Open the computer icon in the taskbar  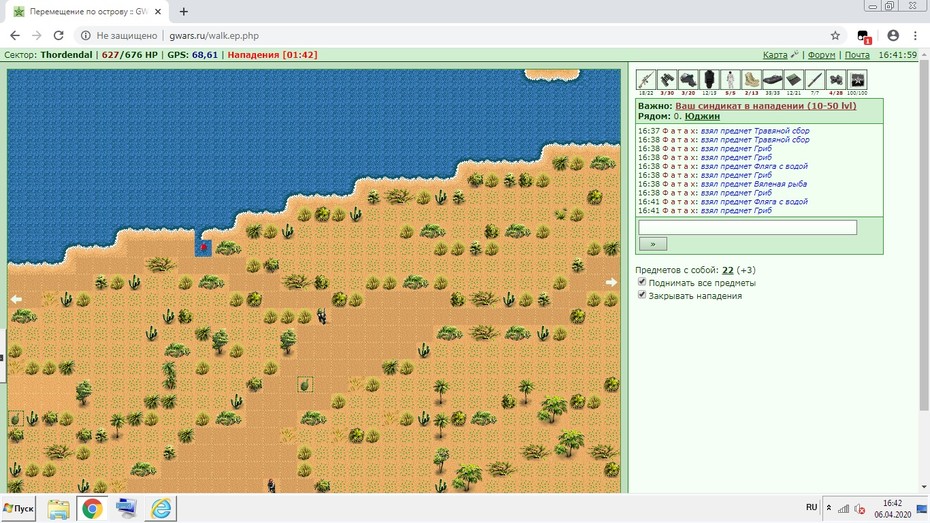126,509
